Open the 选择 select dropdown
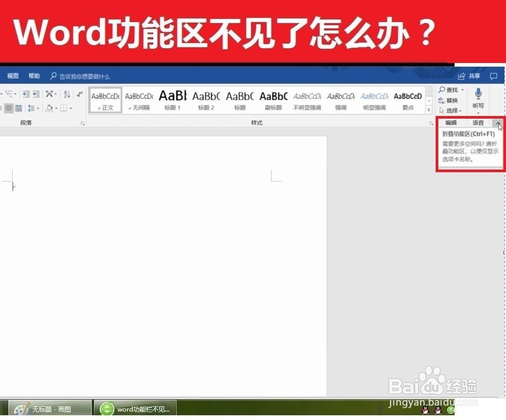Screen dimensions: 506x420 pos(450,111)
